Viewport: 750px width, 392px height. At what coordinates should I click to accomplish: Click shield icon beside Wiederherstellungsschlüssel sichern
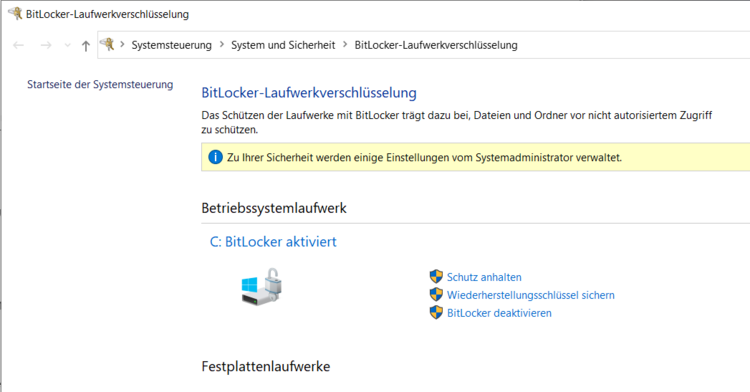pos(436,294)
